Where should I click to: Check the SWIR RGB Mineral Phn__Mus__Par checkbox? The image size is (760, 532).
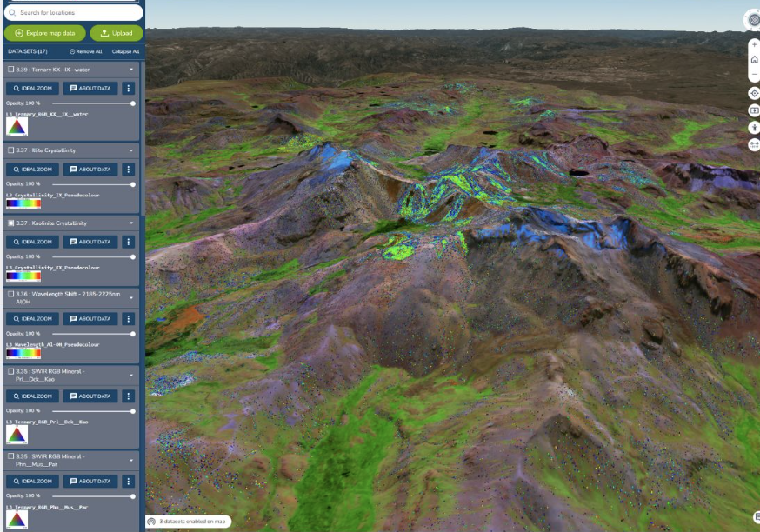pos(10,456)
